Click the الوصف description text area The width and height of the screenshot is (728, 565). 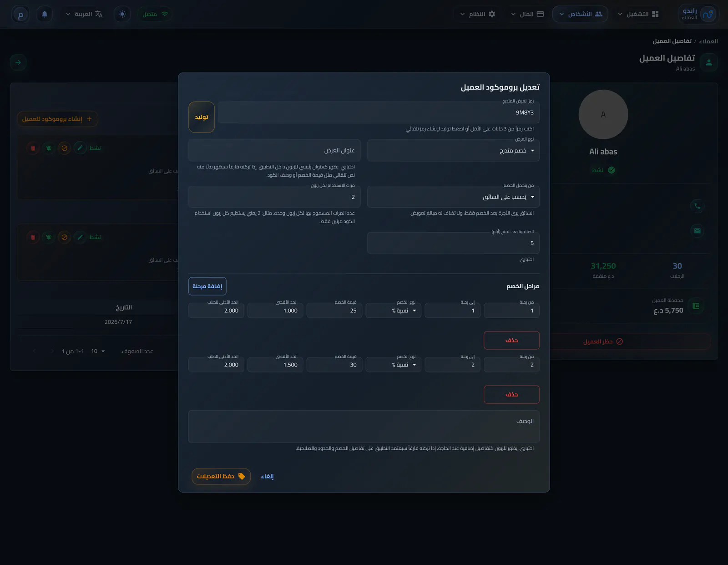(364, 427)
